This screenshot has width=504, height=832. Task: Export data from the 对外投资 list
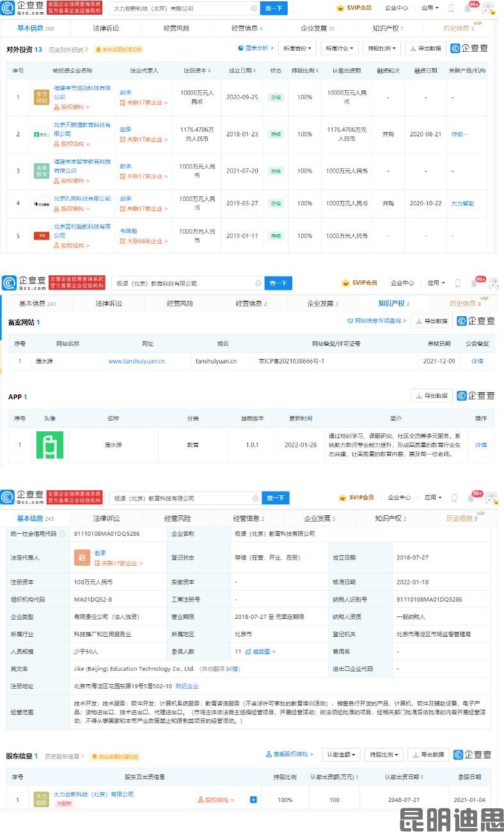tap(425, 48)
